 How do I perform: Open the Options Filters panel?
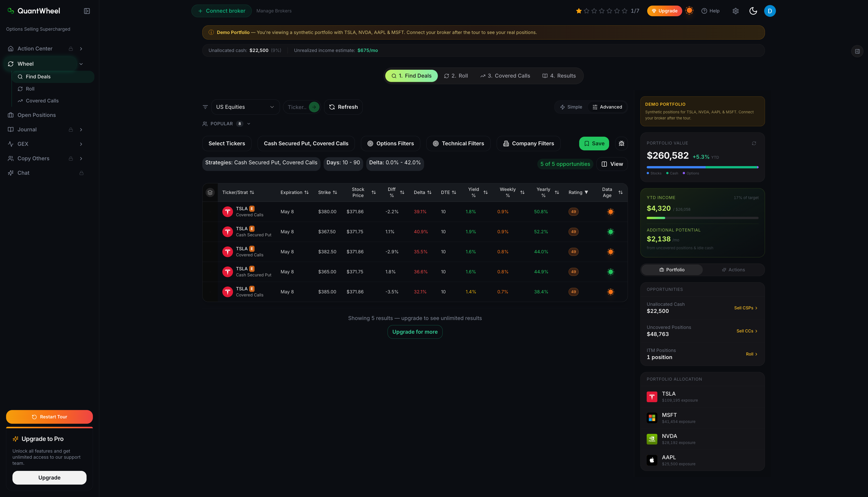(x=390, y=143)
